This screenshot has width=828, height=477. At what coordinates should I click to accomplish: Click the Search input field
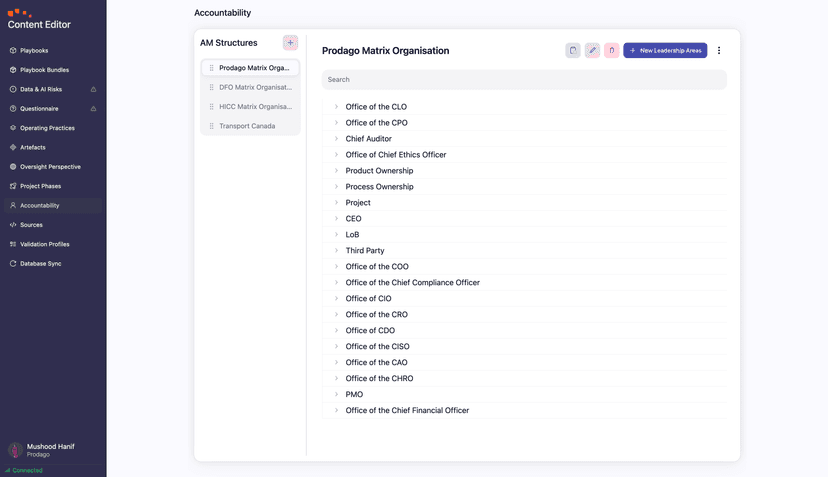point(524,79)
